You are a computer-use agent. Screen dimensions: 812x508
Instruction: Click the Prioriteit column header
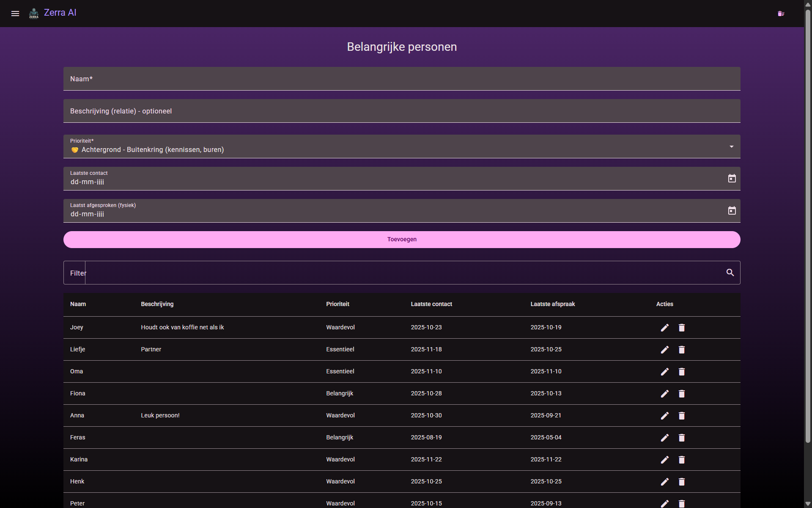coord(337,304)
